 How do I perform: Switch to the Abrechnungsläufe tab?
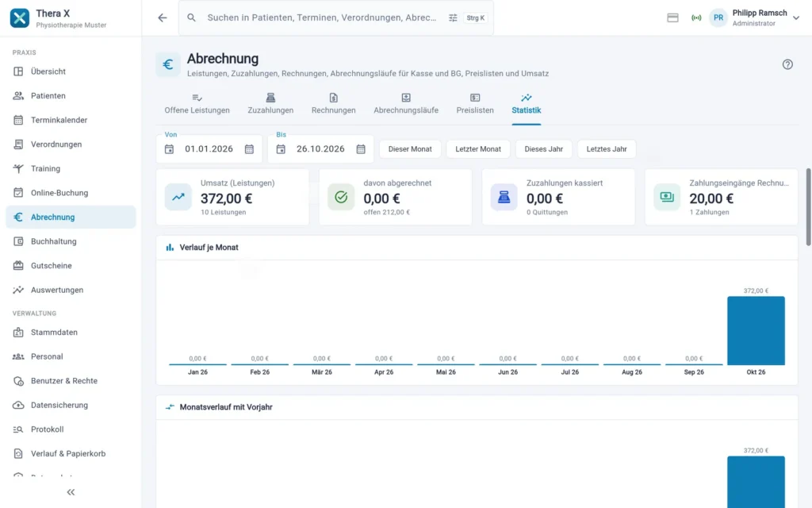tap(406, 104)
